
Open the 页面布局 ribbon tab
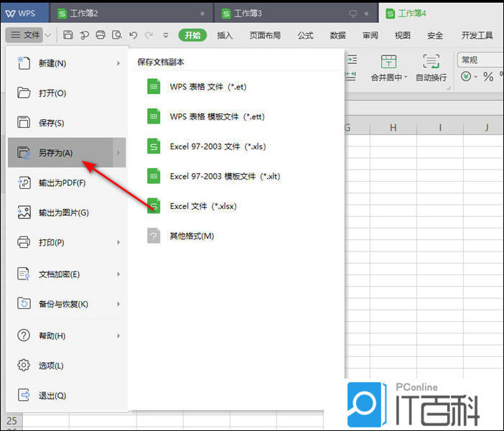click(265, 35)
